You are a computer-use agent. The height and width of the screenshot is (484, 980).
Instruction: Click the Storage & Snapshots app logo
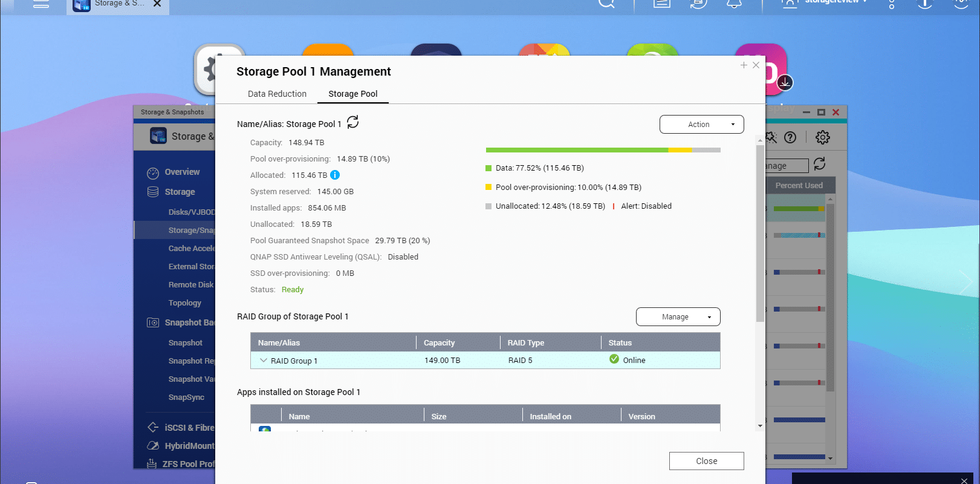(158, 136)
